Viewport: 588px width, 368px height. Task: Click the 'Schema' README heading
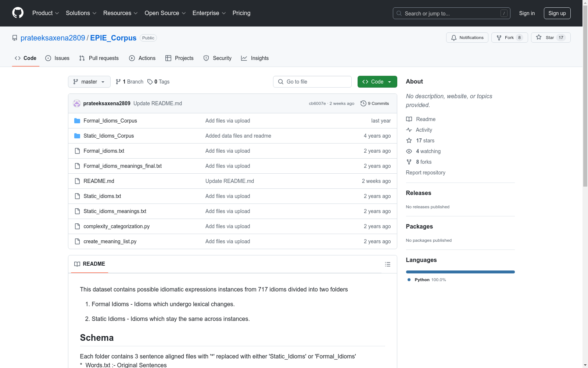97,338
